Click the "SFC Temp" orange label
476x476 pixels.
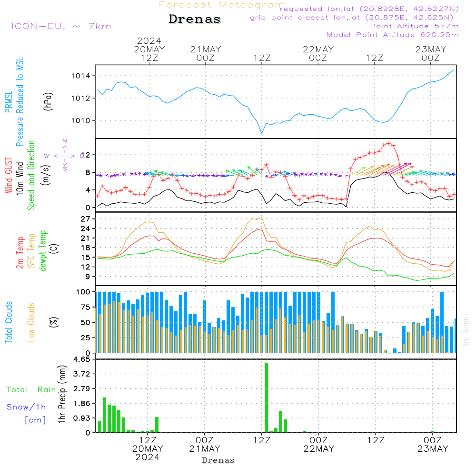[x=31, y=251]
